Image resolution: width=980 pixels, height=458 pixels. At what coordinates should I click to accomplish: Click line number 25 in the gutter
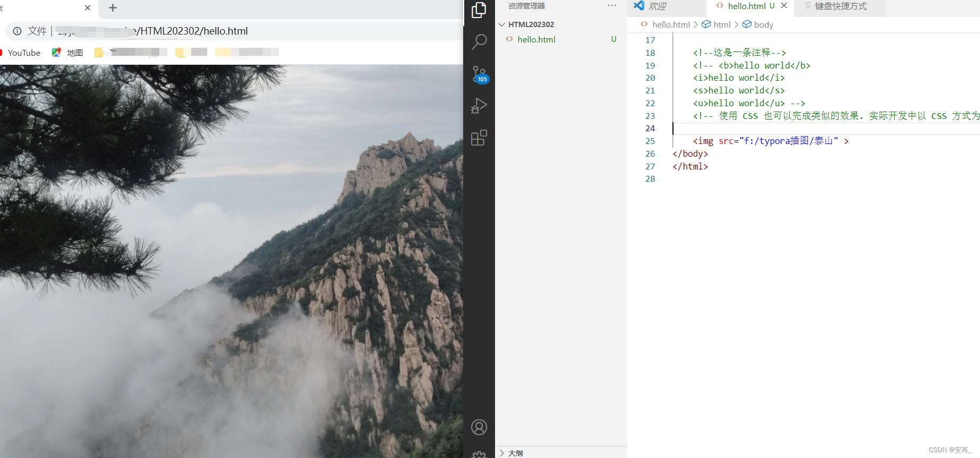tap(650, 141)
